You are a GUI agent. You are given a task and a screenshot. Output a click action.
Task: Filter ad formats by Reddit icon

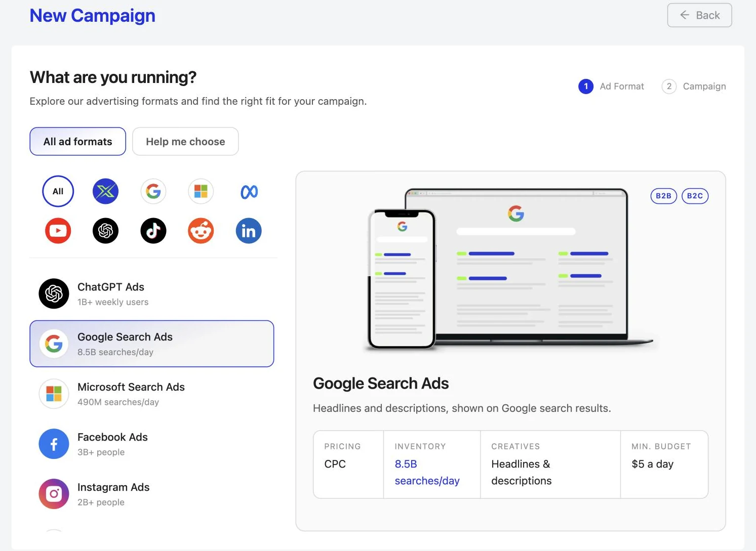click(201, 231)
